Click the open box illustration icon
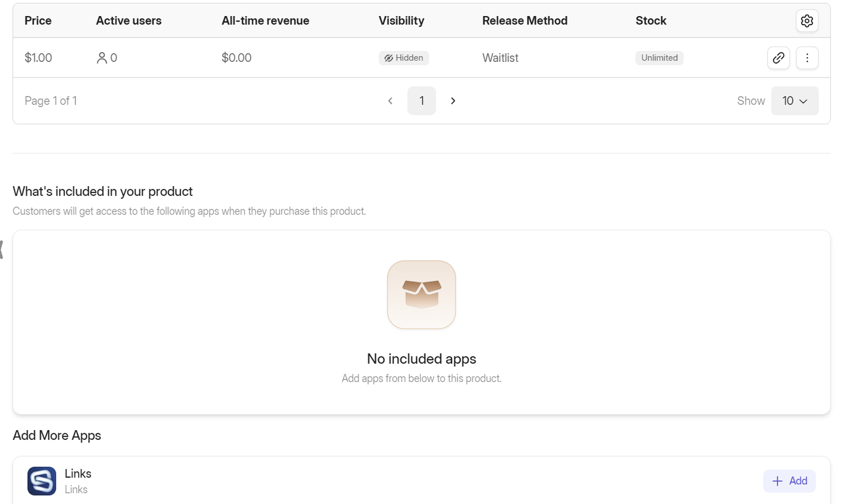 click(421, 294)
